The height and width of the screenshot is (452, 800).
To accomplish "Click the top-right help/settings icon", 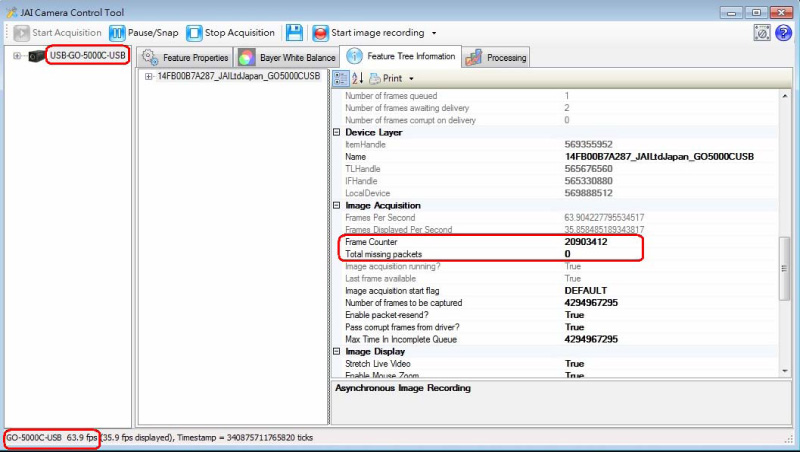I will pos(762,33).
